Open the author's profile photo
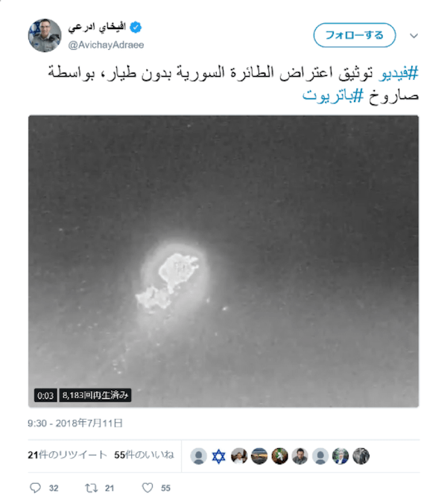 pos(45,35)
